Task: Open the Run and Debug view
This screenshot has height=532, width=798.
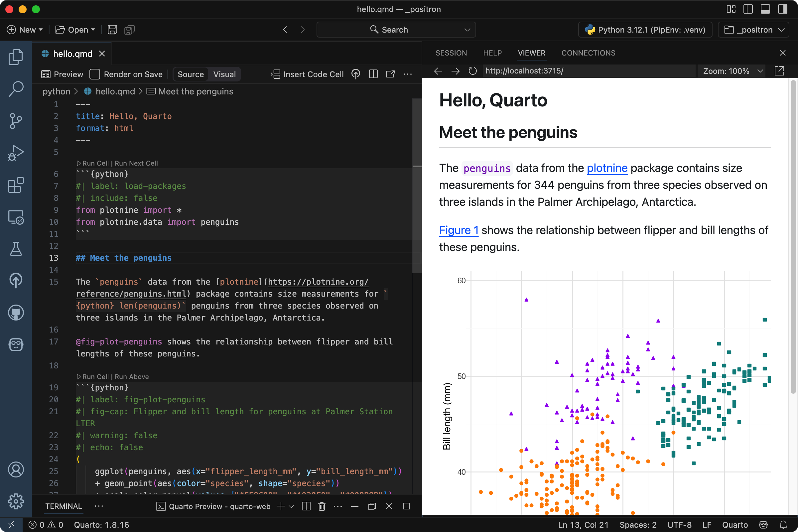Action: tap(16, 153)
